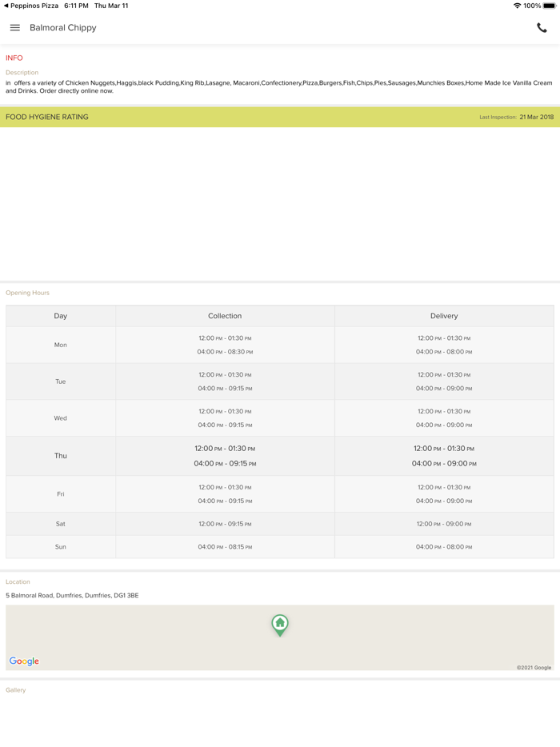560x747 pixels.
Task: Select the Saturday collection hours cell
Action: tap(225, 524)
